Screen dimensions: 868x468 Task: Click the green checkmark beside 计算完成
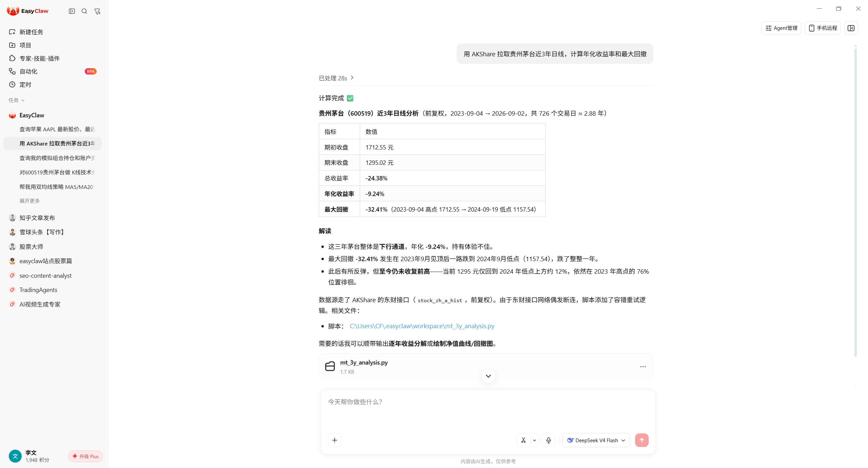coord(350,98)
